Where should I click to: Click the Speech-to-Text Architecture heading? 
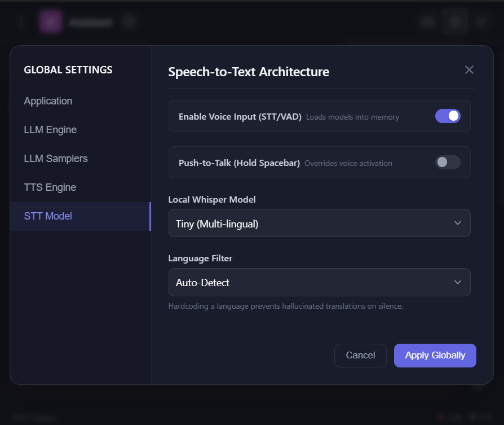pos(249,72)
